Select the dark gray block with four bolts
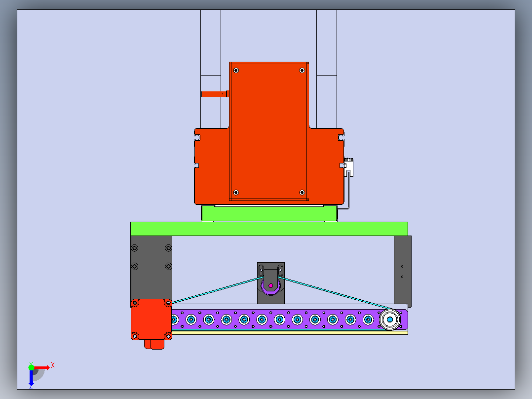Viewport: 532px width, 399px height. pyautogui.click(x=152, y=267)
